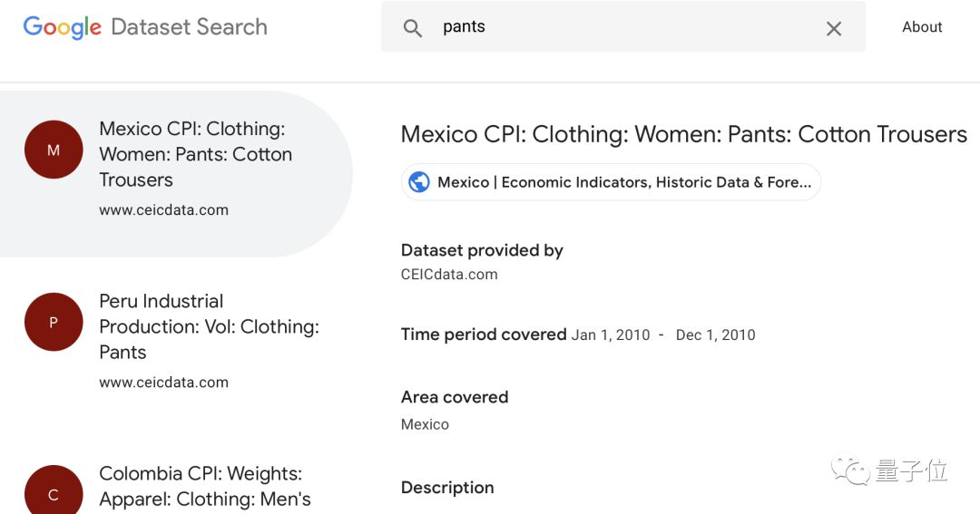The image size is (980, 514).
Task: Click the CEICdata.com provider text
Action: (449, 275)
